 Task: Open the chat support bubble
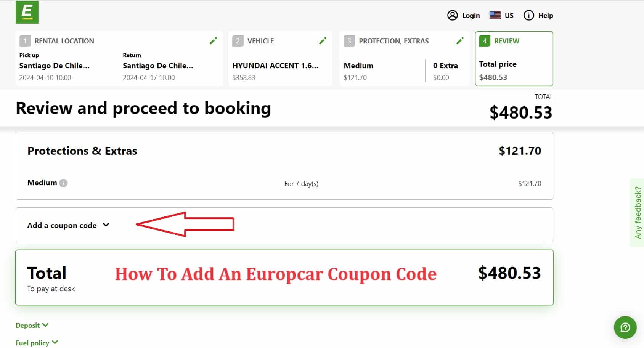[x=625, y=327]
